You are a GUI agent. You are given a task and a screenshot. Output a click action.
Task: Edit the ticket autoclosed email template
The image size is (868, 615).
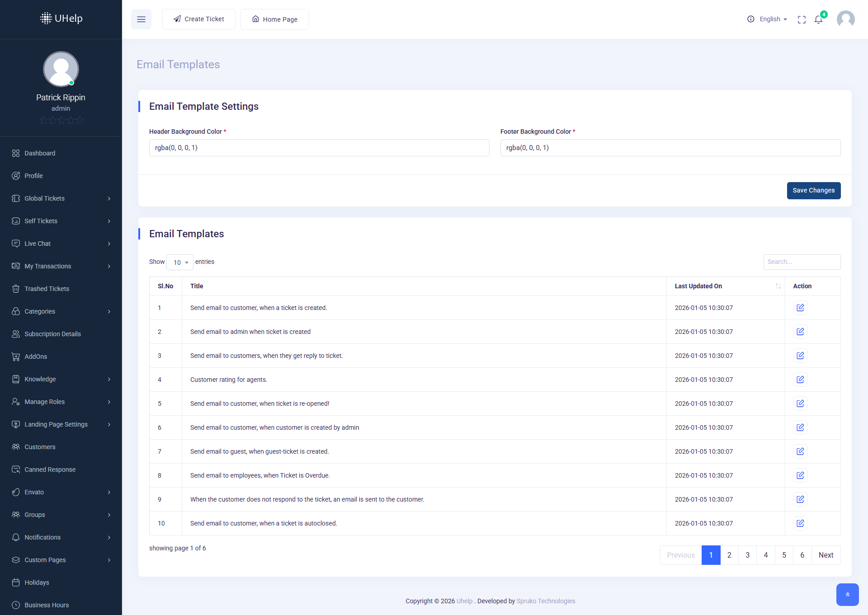click(x=800, y=523)
